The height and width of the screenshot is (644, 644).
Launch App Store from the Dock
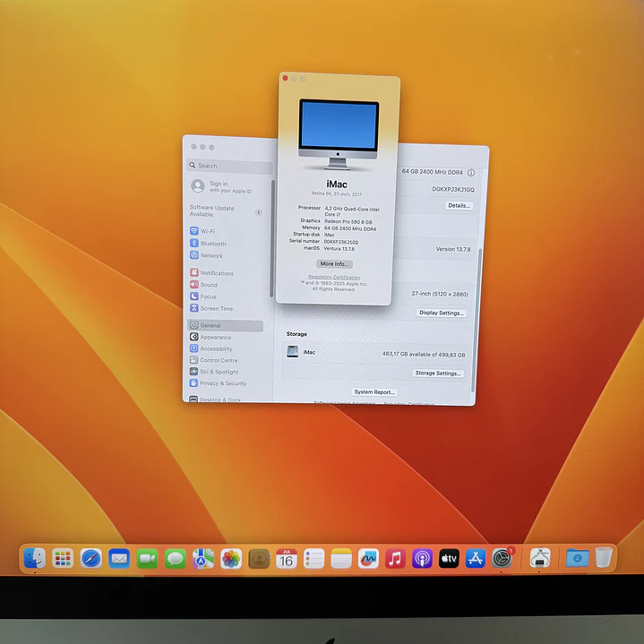click(x=476, y=559)
